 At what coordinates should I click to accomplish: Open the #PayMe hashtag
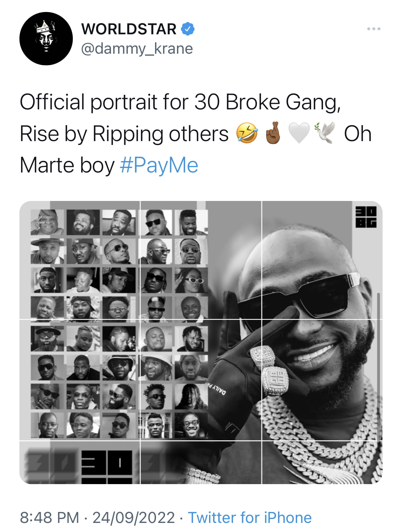[159, 165]
